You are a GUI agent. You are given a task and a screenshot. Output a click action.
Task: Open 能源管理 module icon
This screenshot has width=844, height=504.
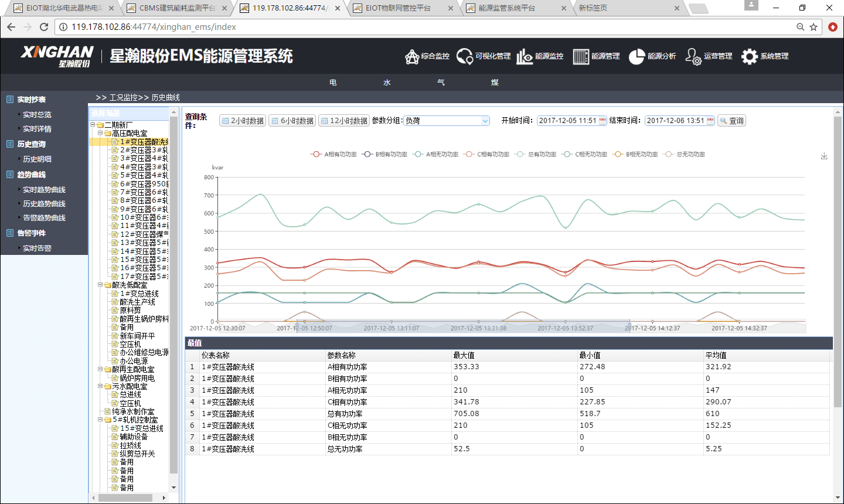coord(581,56)
